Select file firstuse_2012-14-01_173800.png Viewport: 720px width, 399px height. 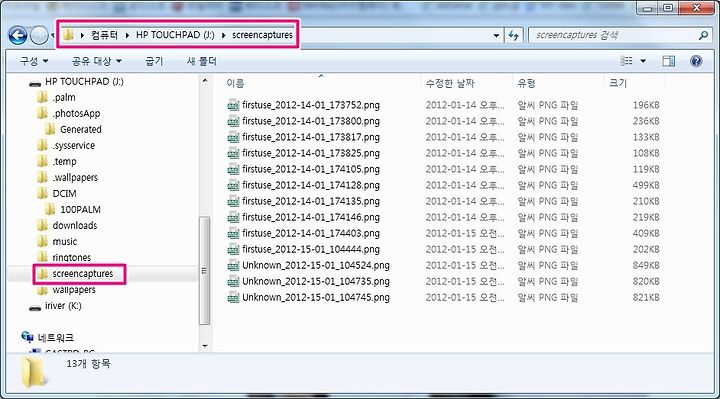(311, 121)
